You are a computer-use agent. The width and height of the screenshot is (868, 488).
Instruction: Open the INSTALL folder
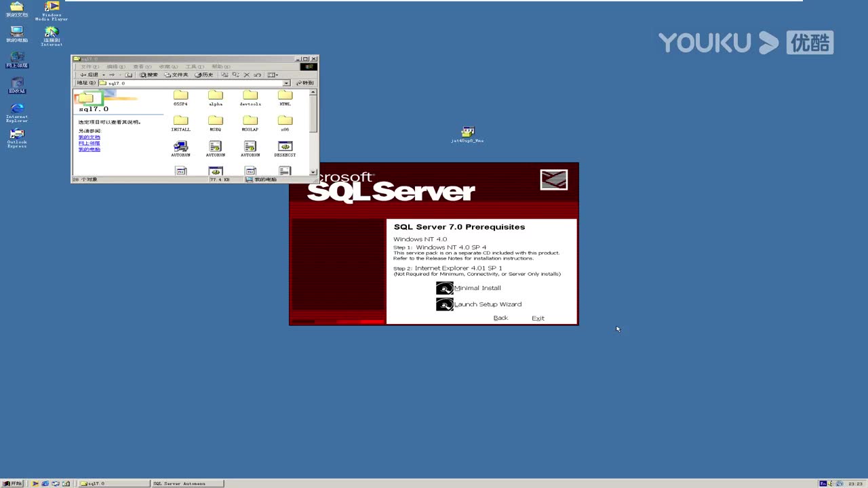pos(180,123)
